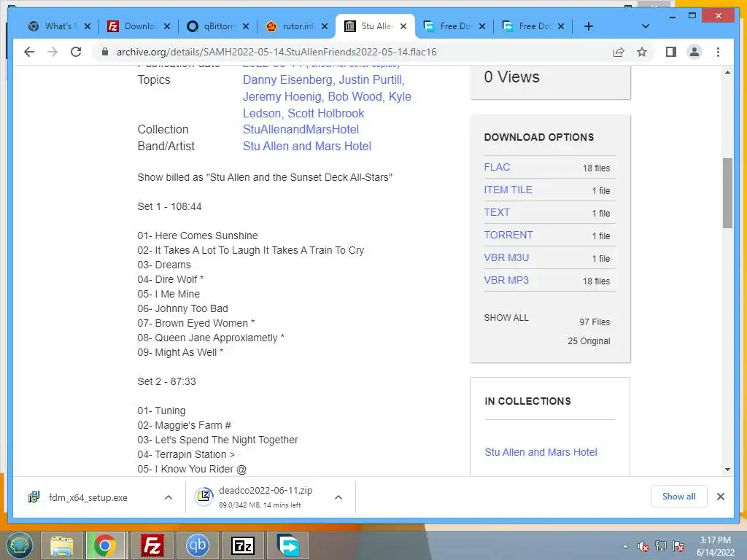Open qBittorrent from the taskbar
Image resolution: width=747 pixels, height=560 pixels.
pos(198,545)
